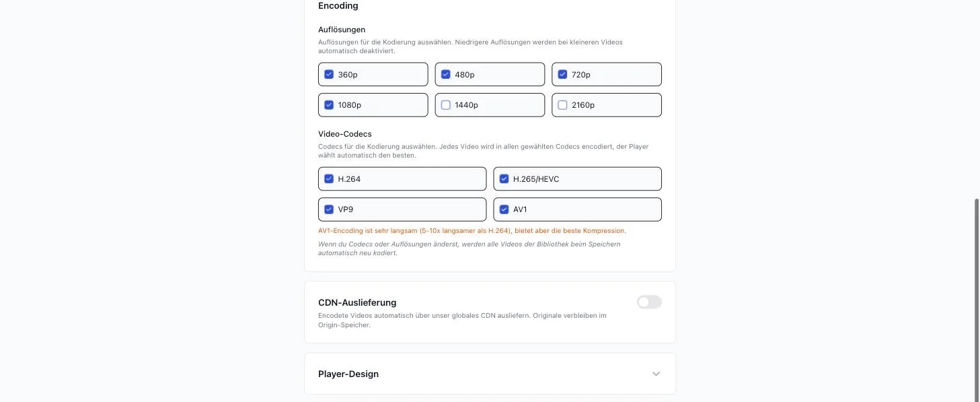Click the H.264 codec card label
The image size is (980, 402).
(349, 179)
